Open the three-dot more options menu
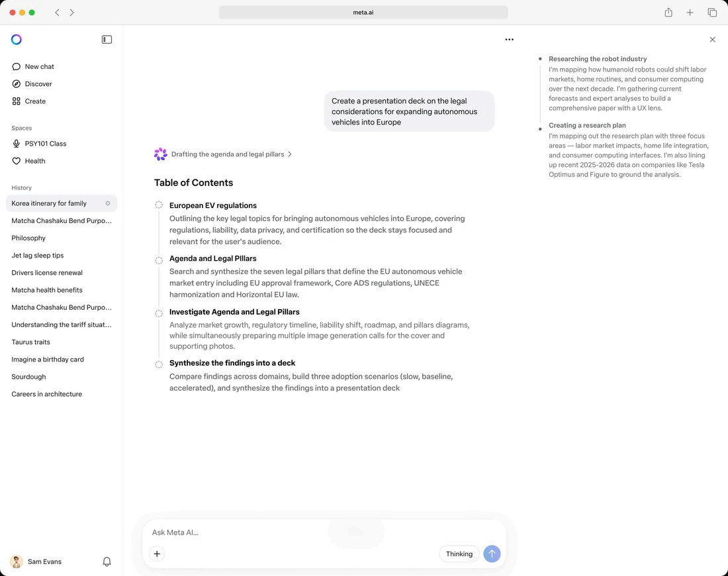The image size is (728, 576). [510, 40]
